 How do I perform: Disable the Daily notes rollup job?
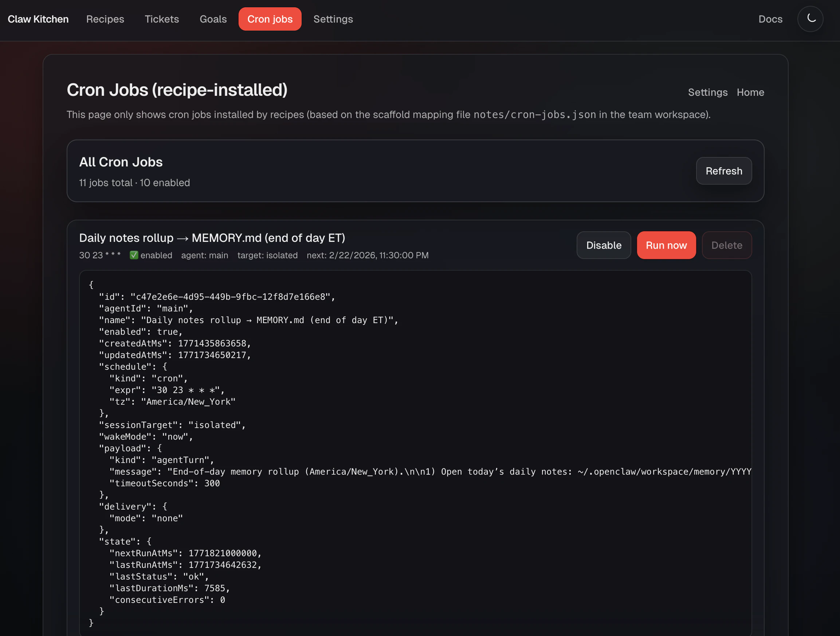coord(604,245)
